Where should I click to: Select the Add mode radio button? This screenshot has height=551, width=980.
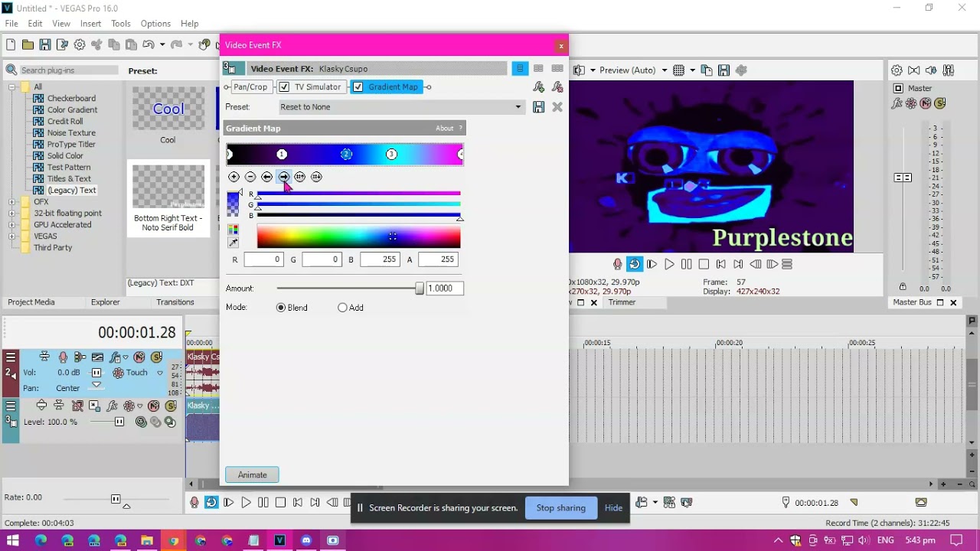(x=342, y=308)
